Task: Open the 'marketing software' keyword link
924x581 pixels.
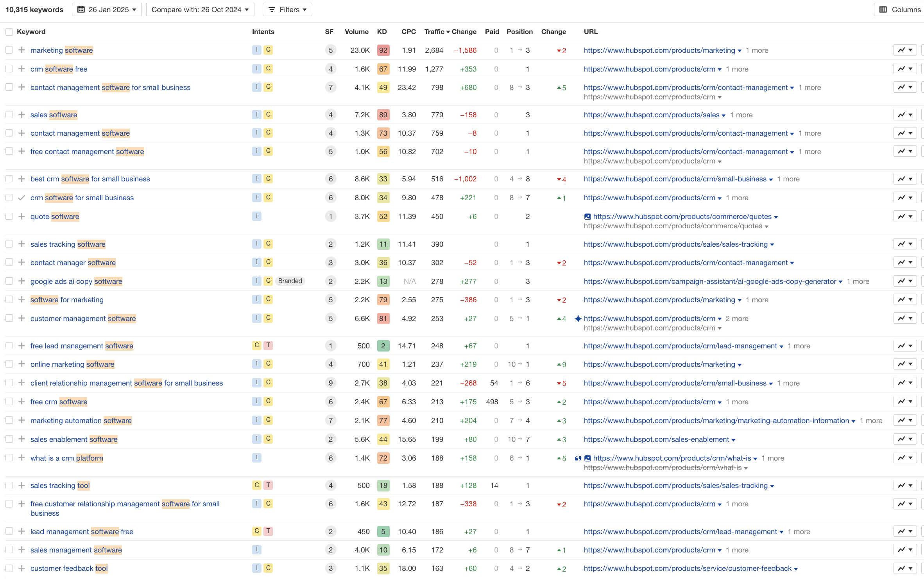Action: (x=62, y=50)
